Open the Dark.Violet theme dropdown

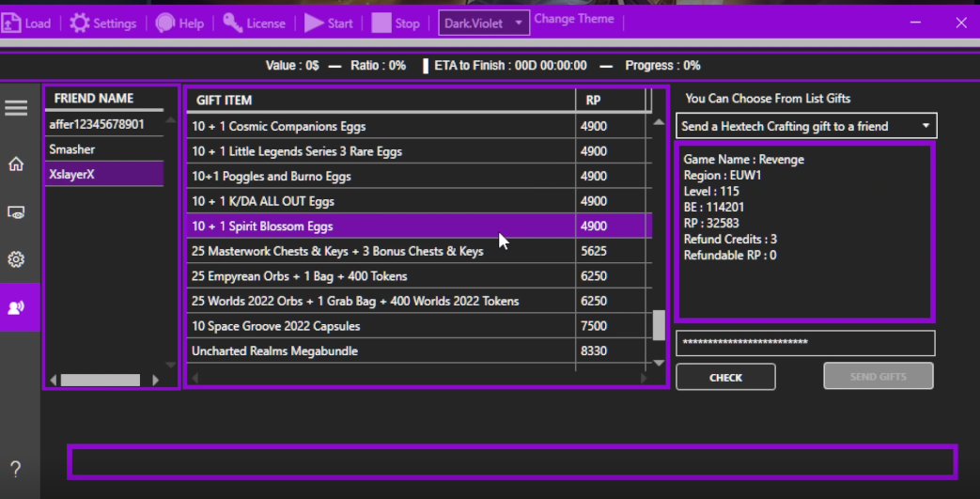point(484,23)
